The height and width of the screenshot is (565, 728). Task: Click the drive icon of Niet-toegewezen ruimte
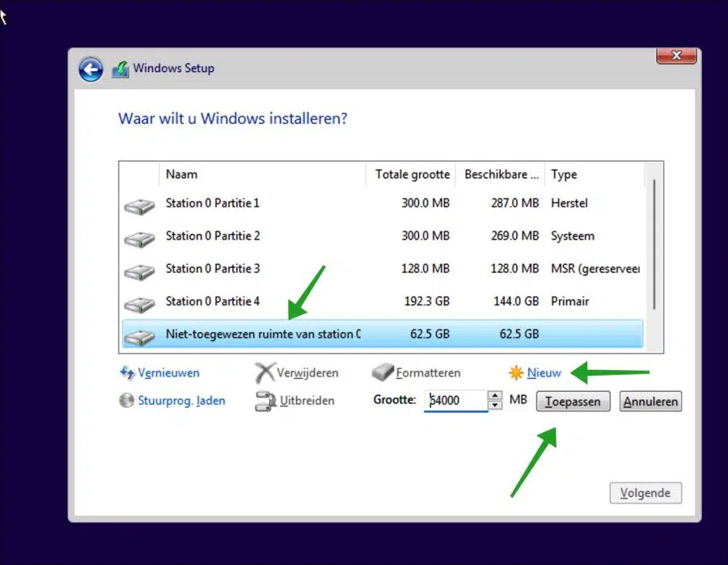(139, 337)
